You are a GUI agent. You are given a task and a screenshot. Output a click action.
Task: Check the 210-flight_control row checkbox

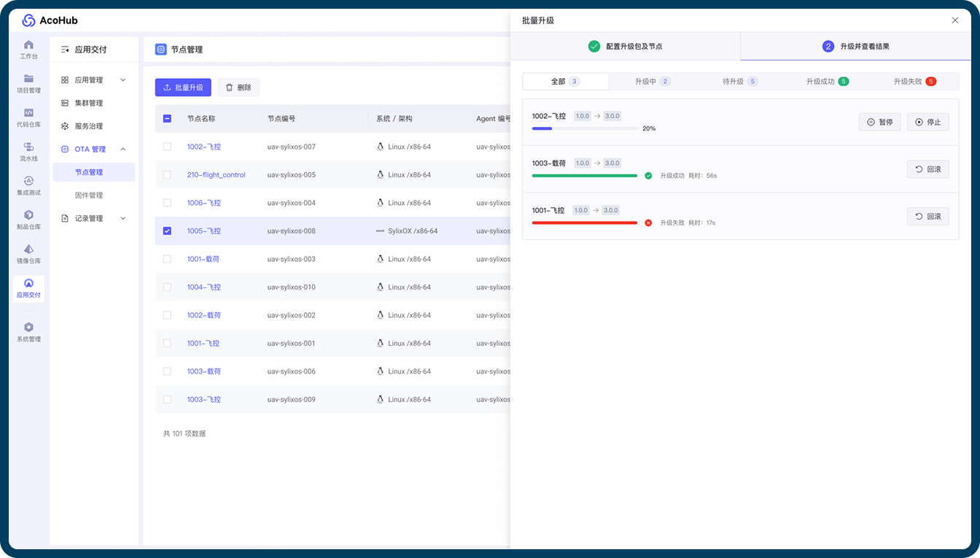[x=167, y=175]
